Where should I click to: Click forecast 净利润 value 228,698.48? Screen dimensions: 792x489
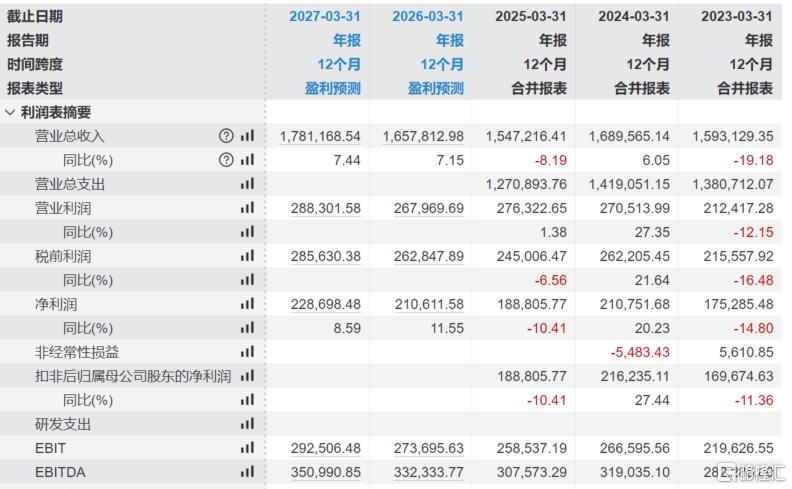(326, 304)
